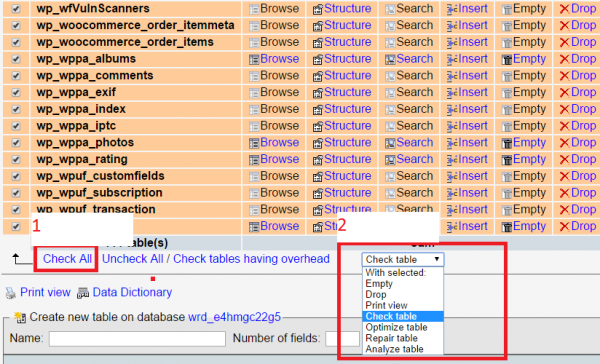The width and height of the screenshot is (600, 364).
Task: Uncheck the wp_wfVulnScanners checkbox
Action: click(16, 9)
